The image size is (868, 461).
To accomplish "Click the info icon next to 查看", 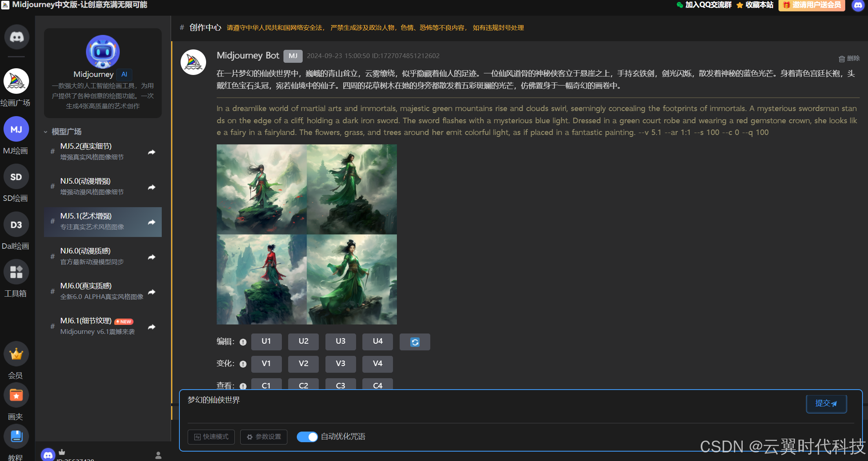I will [243, 386].
